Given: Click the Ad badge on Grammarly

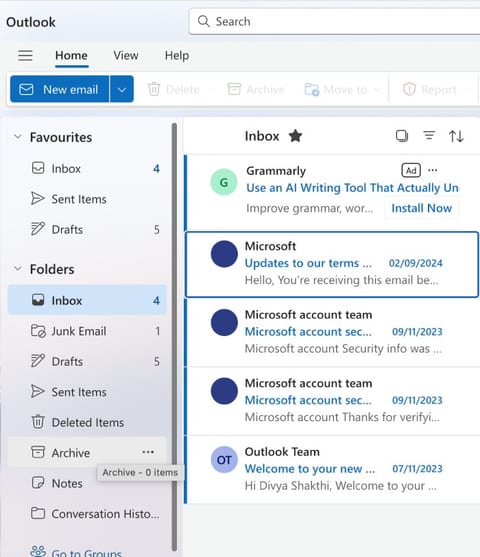Looking at the screenshot, I should [411, 171].
